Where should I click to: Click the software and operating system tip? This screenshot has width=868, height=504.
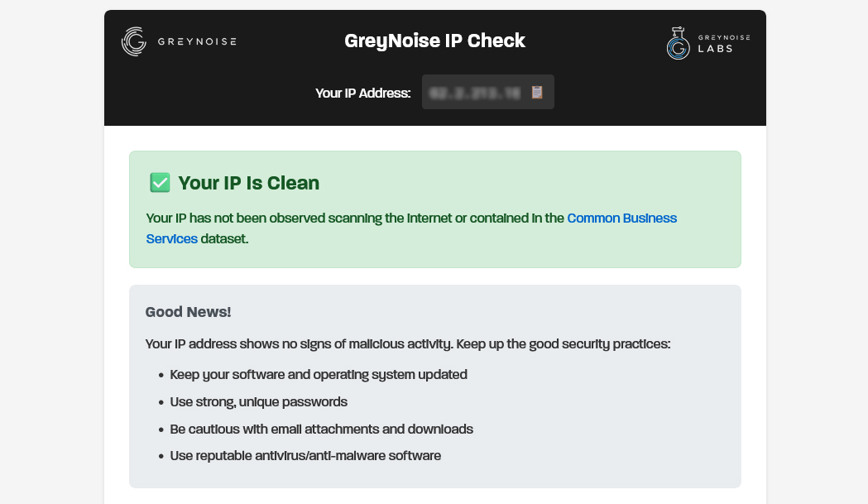pyautogui.click(x=318, y=374)
